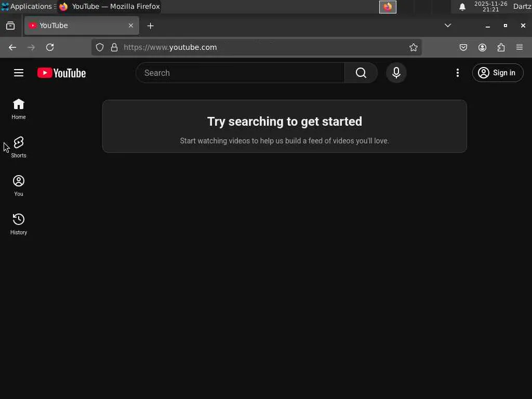Open the Applications menu in top panel
Viewport: 532px width, 399px height.
tap(28, 6)
